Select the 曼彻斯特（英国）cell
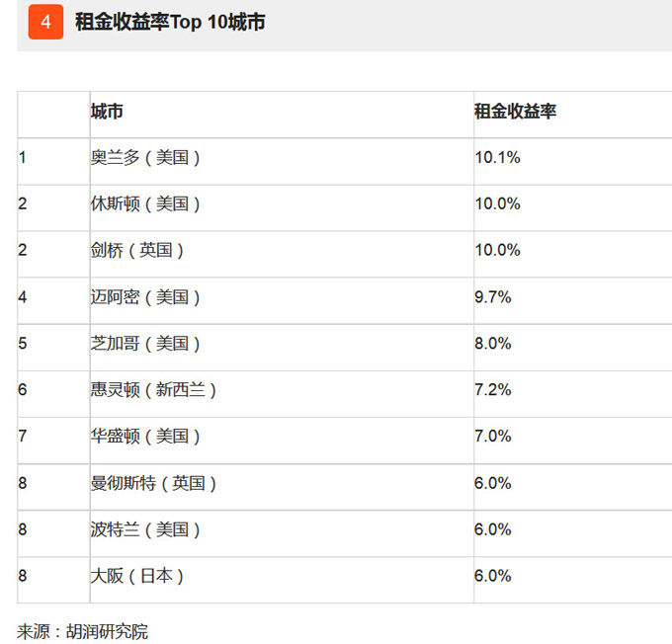The width and height of the screenshot is (672, 644). 153,483
